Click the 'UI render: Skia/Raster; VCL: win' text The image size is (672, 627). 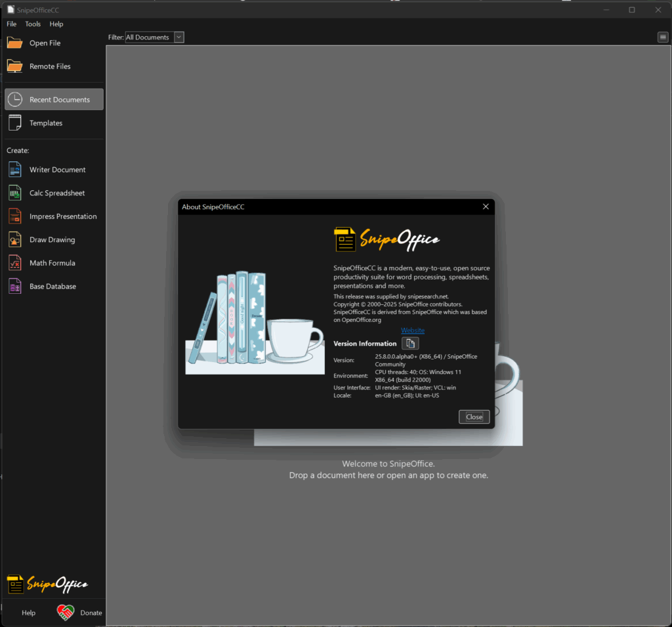[x=415, y=388]
